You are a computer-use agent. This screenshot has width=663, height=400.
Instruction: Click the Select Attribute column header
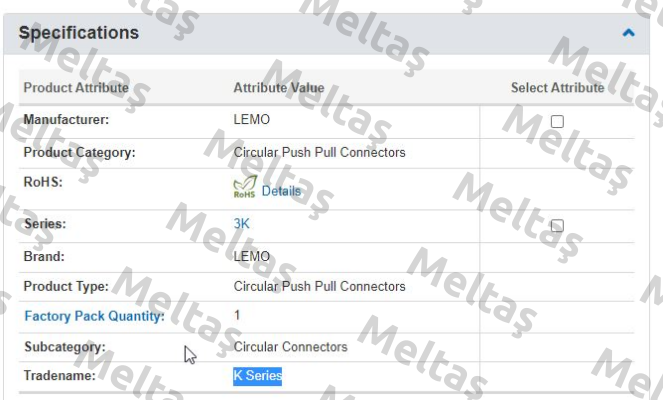coord(558,88)
